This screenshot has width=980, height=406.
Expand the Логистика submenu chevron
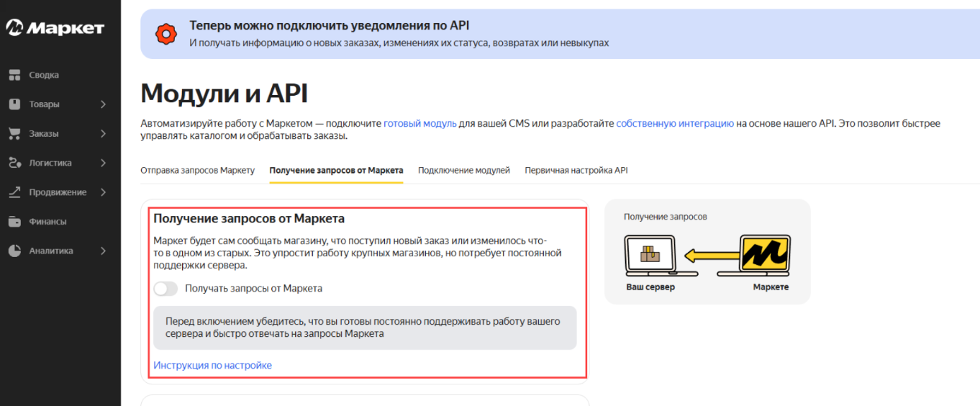coord(104,163)
